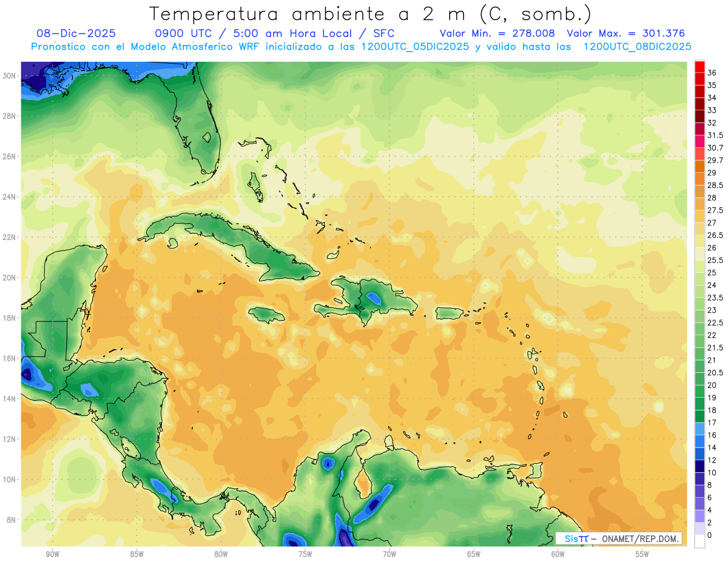Screen dimensions: 728x562
Task: Click the "60W" longitude label
Action: (558, 554)
